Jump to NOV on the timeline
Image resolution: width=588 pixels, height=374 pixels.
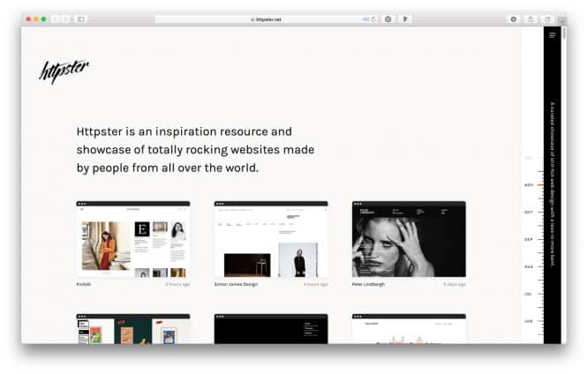pyautogui.click(x=528, y=185)
